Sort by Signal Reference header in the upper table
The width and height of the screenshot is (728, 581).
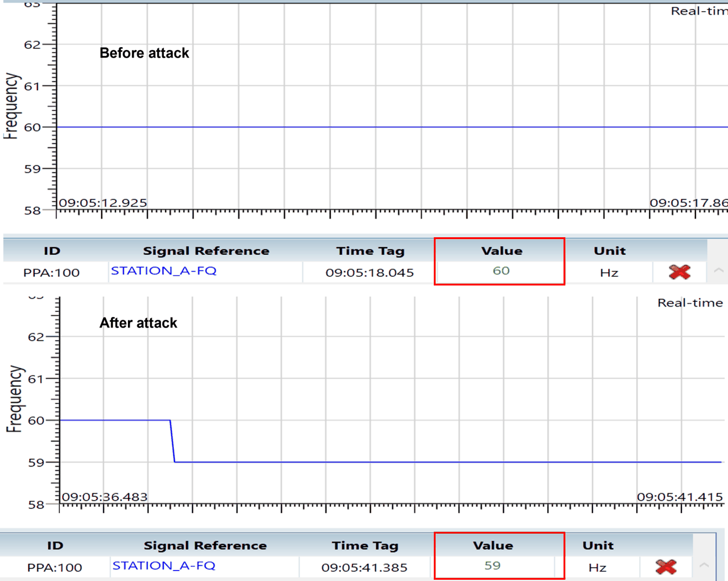click(x=206, y=251)
